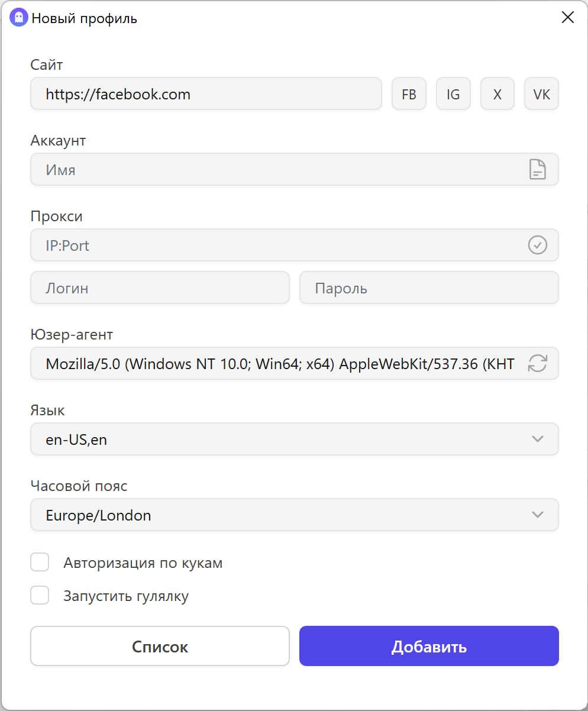
Task: Focus the Сайт URL input field
Action: 206,94
